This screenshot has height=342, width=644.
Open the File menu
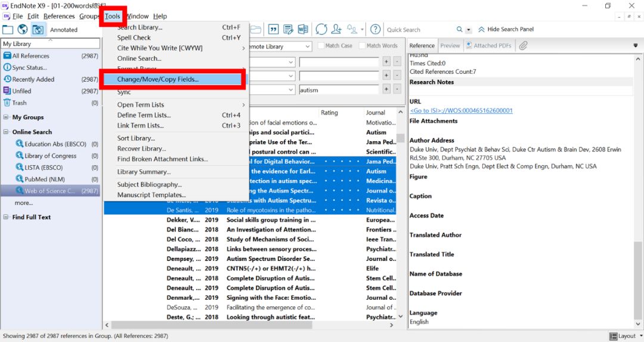tap(18, 17)
